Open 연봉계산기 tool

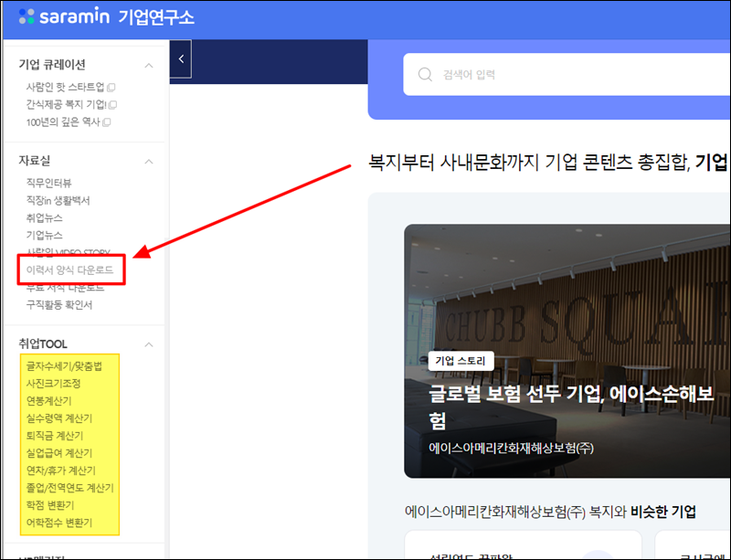tap(49, 400)
